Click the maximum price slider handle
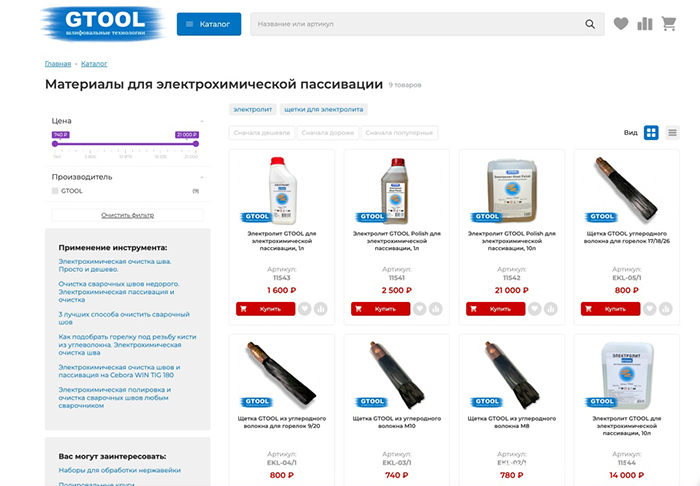Viewport: 700px width, 486px height. [197, 143]
